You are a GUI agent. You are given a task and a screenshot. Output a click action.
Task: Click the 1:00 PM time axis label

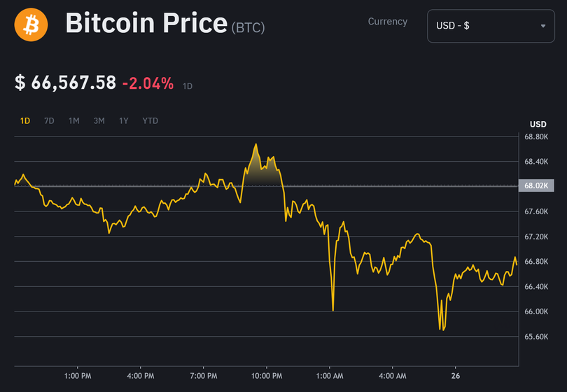(x=77, y=376)
